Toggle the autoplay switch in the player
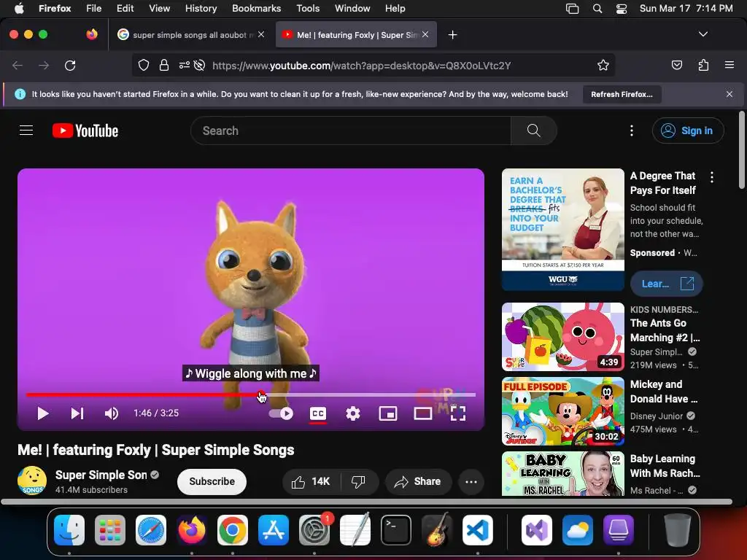Viewport: 747px width, 560px height. pyautogui.click(x=281, y=413)
